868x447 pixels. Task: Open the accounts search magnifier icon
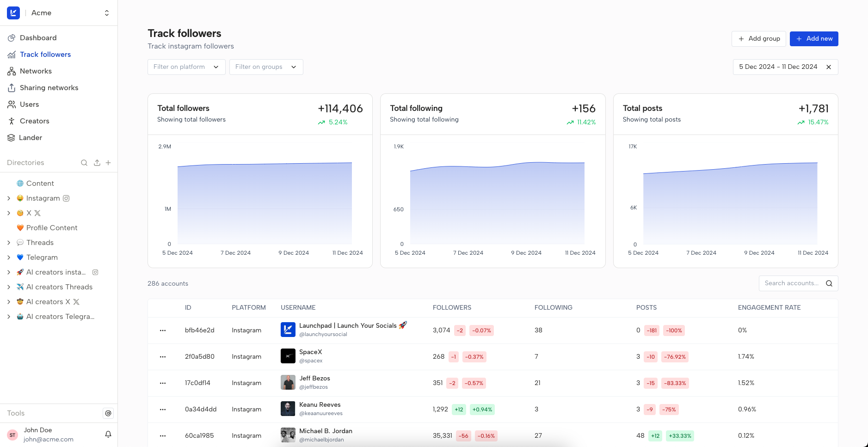pyautogui.click(x=829, y=283)
